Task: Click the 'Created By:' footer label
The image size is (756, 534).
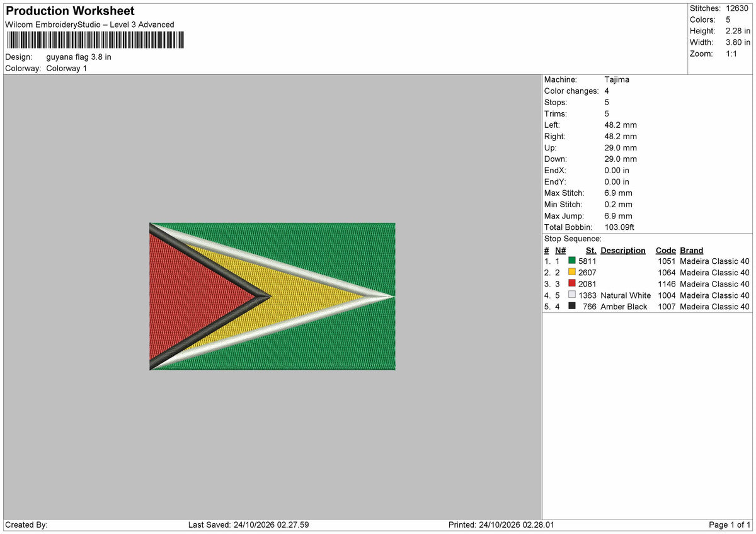Action: (x=26, y=525)
